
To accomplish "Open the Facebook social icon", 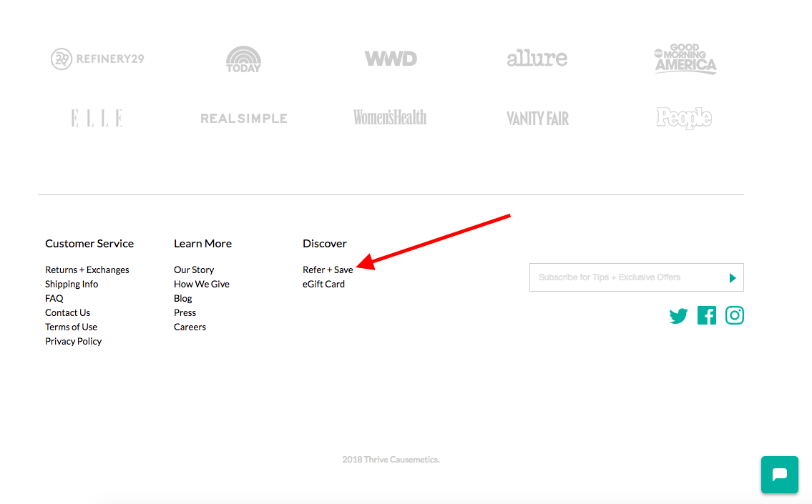I will tap(706, 315).
